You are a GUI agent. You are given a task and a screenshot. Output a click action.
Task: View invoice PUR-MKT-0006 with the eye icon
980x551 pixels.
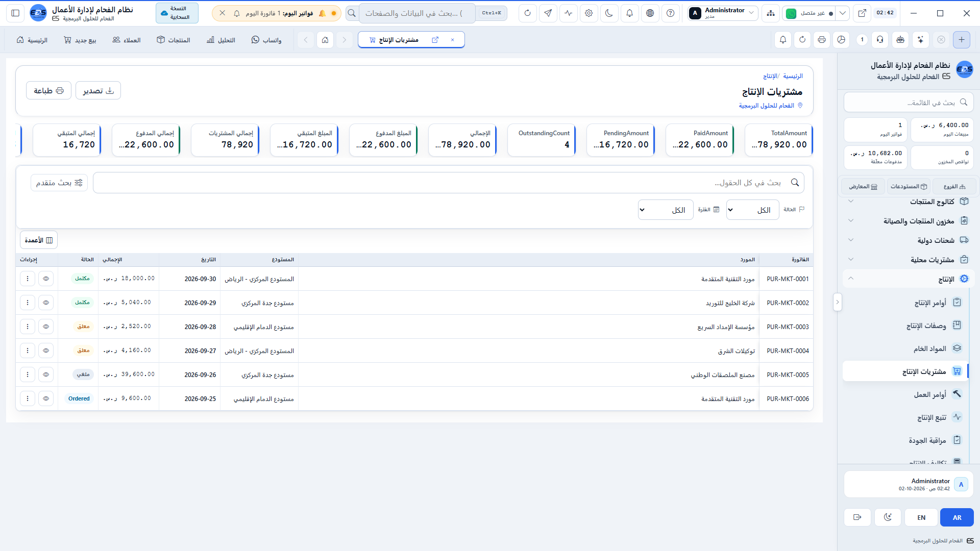(x=46, y=399)
